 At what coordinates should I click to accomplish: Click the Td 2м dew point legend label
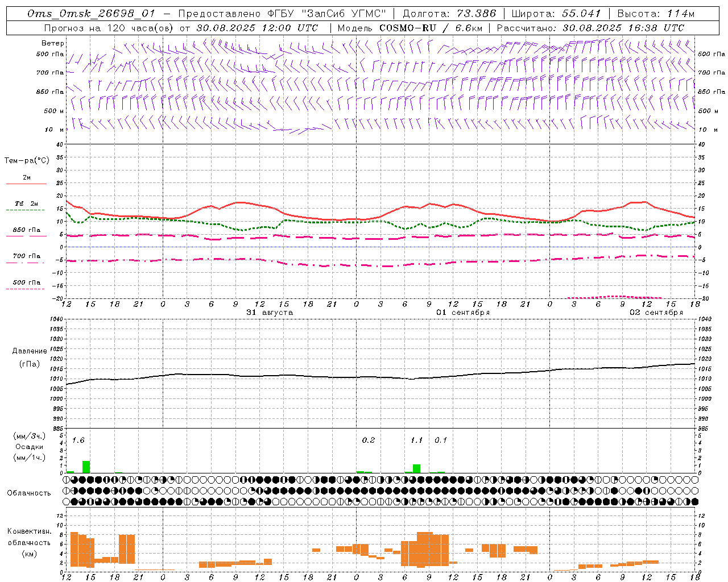(26, 203)
